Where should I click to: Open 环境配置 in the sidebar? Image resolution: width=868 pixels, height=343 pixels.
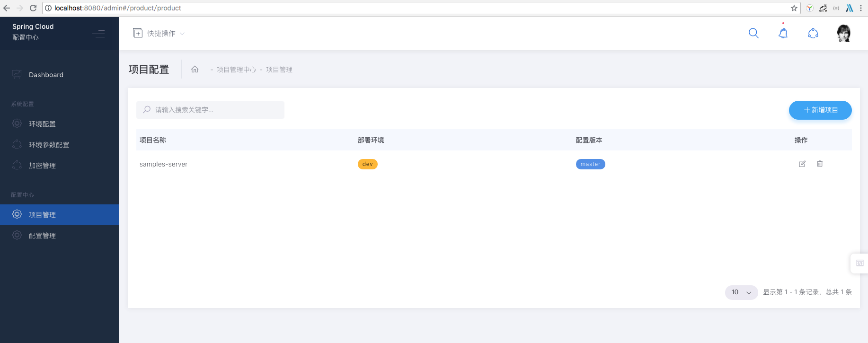click(59, 124)
